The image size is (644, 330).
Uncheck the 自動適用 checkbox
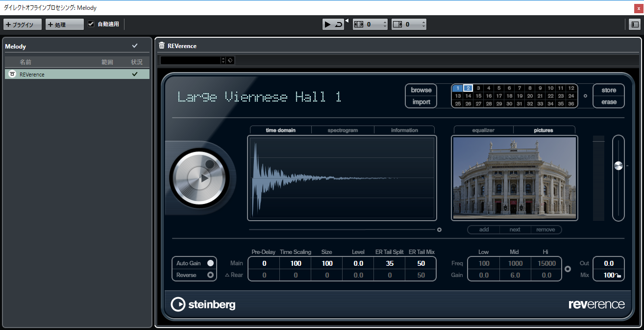click(x=91, y=24)
